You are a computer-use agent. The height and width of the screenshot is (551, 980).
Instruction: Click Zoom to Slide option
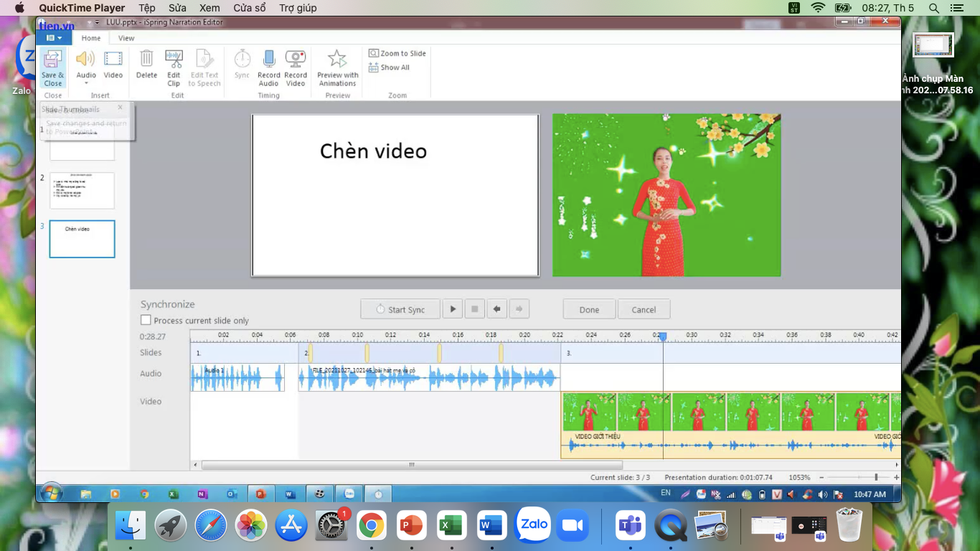point(397,53)
